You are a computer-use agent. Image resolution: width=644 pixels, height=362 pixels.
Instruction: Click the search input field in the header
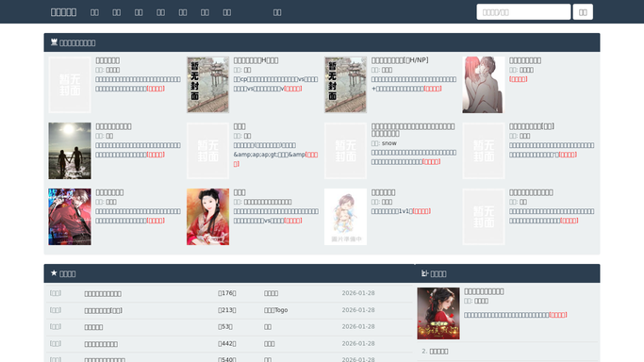pos(523,12)
